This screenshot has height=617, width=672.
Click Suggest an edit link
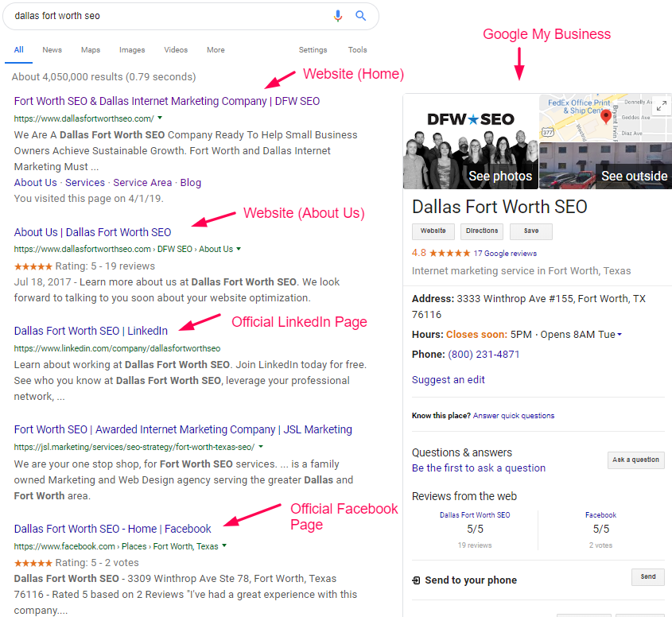[449, 379]
